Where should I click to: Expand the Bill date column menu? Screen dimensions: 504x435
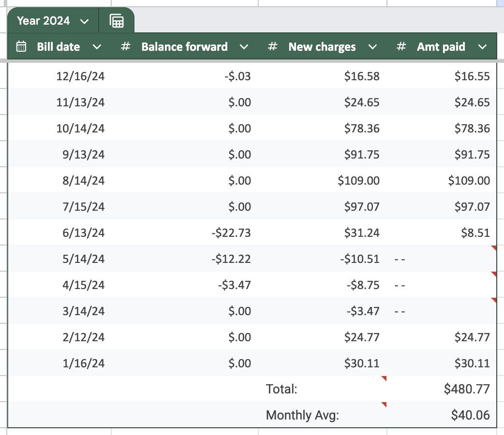coord(97,47)
